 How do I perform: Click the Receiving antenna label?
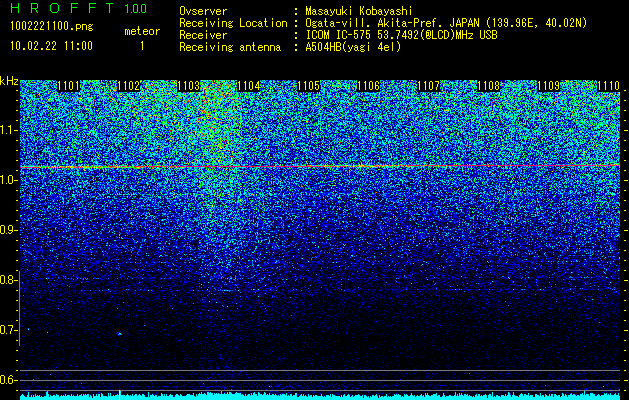230,47
